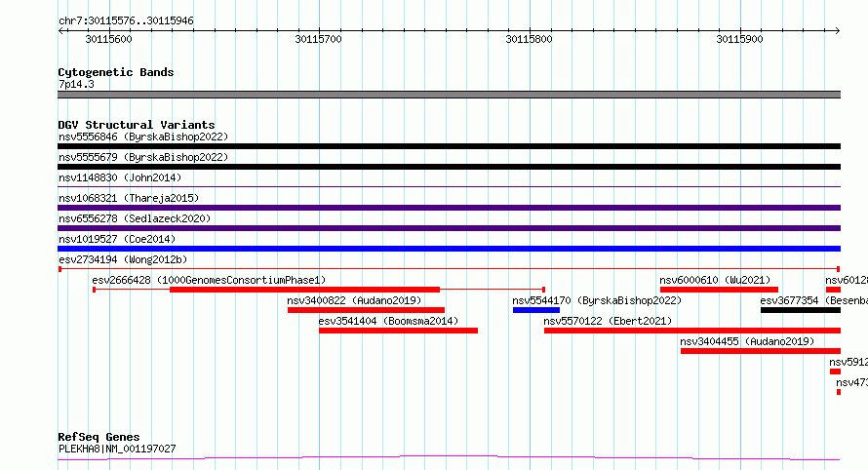
Task: Click the PLEKHA8|NM_001197027 gene label
Action: pos(117,449)
